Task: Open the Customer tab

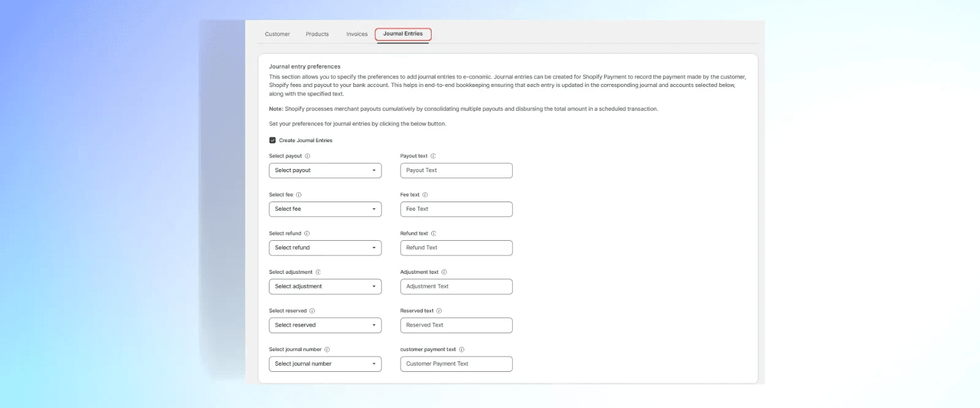Action: (x=277, y=34)
